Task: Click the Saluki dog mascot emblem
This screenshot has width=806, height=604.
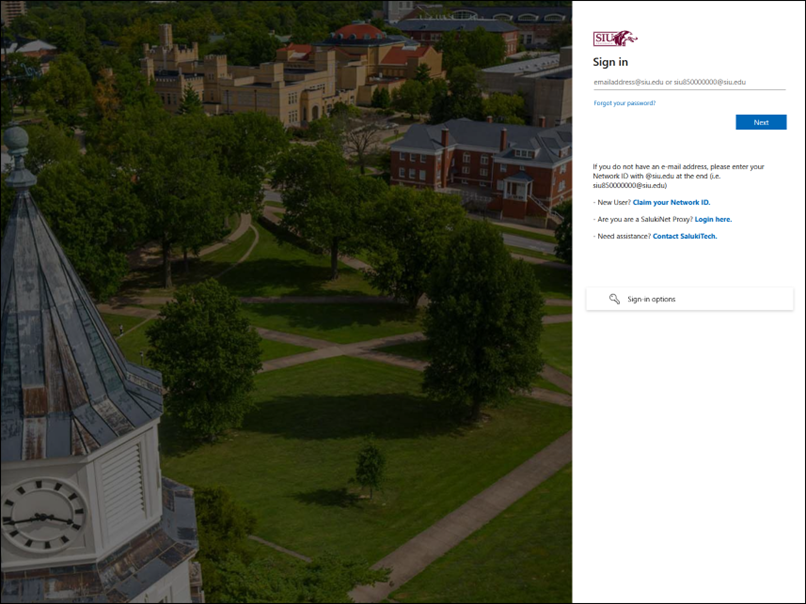Action: (x=625, y=39)
